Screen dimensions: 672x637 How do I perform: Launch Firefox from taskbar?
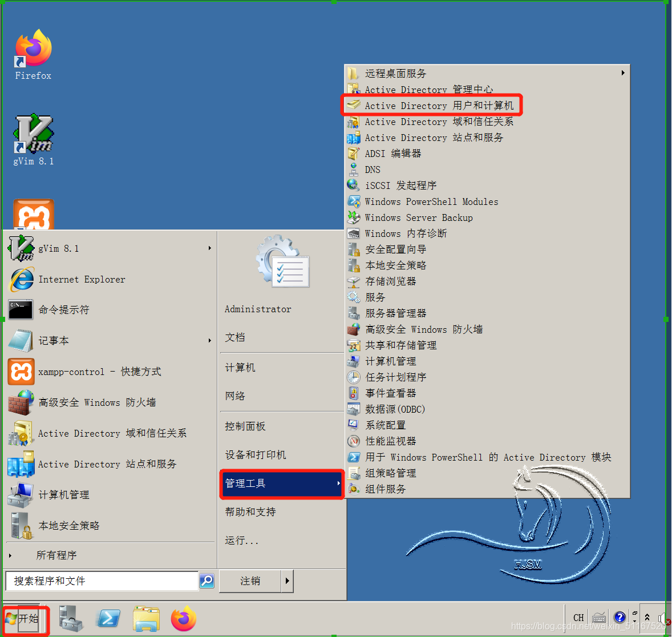[184, 619]
